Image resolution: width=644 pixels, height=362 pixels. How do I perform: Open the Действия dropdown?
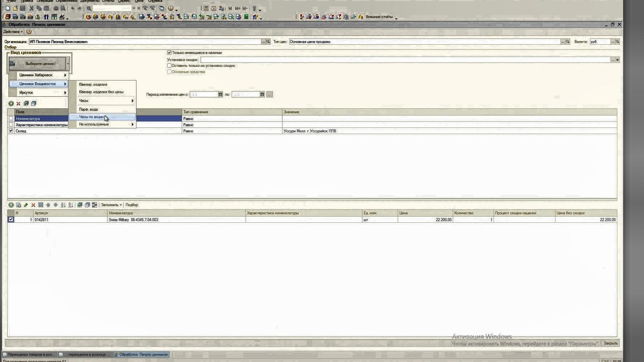tap(13, 32)
